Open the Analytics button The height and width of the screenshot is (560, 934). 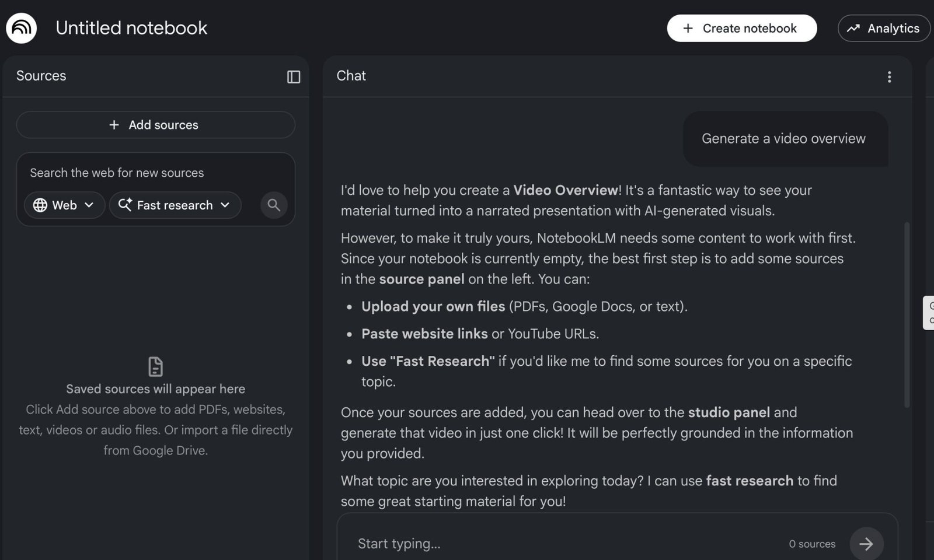click(884, 28)
